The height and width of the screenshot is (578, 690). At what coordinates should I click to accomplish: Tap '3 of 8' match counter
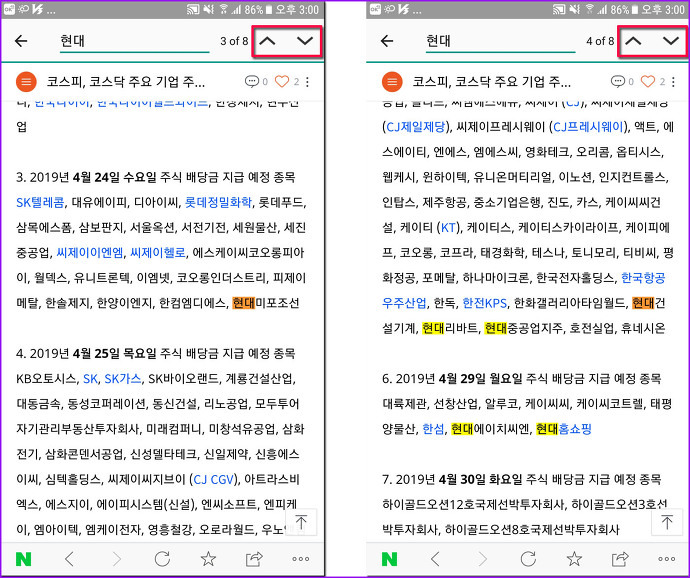point(234,41)
